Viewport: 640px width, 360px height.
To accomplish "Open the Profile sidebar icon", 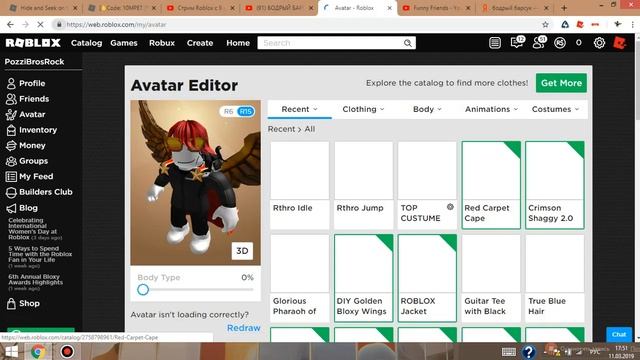I will [x=11, y=83].
